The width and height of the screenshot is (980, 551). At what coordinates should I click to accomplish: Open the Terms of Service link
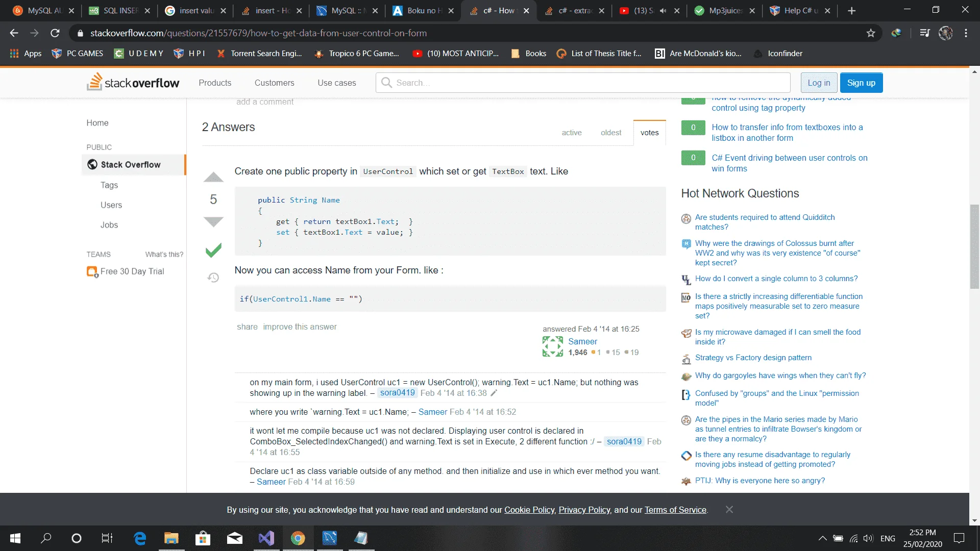[675, 510]
